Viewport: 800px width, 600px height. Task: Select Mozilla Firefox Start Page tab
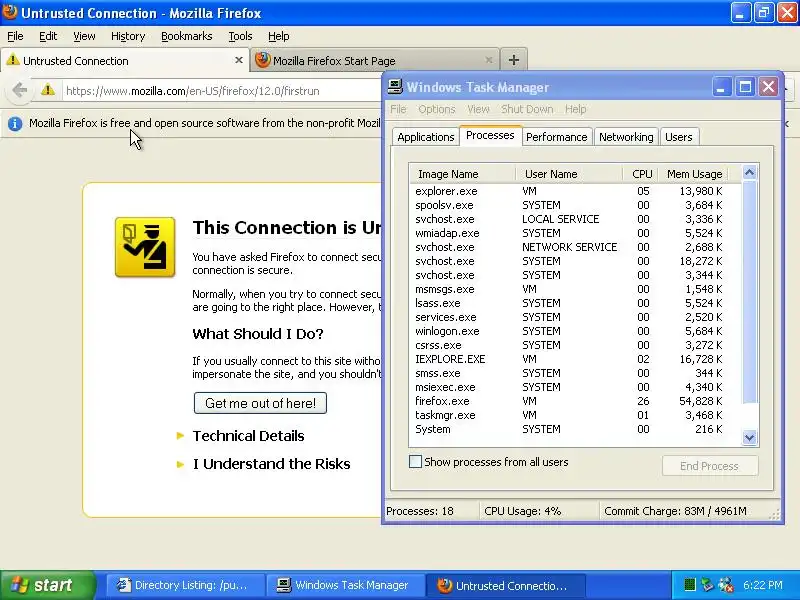click(x=374, y=60)
